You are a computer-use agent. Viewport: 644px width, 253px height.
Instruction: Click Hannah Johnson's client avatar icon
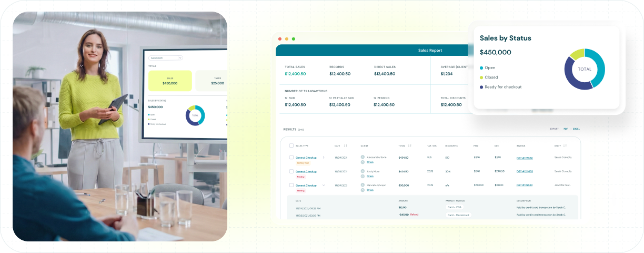363,185
